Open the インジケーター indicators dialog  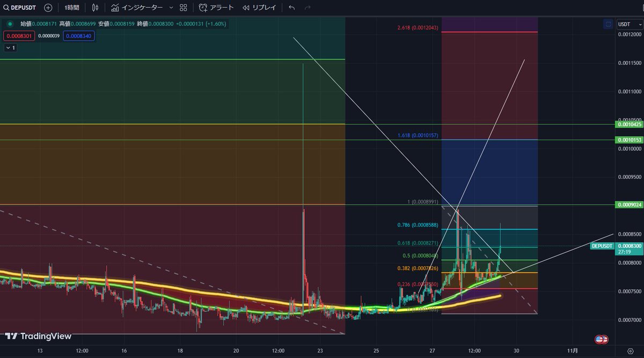[x=136, y=8]
